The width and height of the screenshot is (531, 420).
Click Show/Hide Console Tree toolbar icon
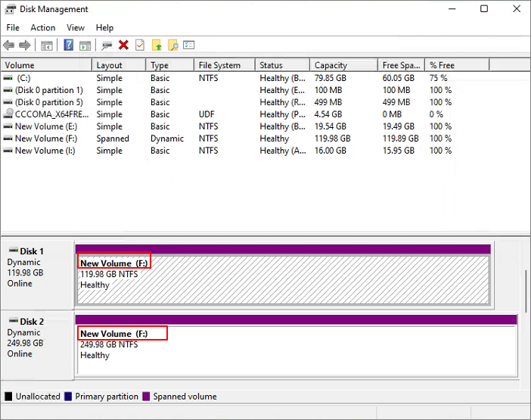pyautogui.click(x=47, y=45)
